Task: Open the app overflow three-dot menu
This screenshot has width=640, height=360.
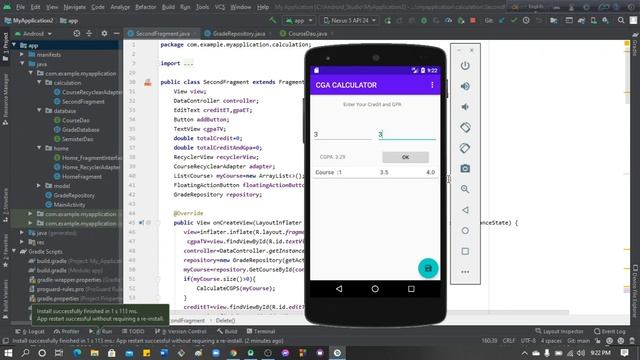Action: [432, 85]
